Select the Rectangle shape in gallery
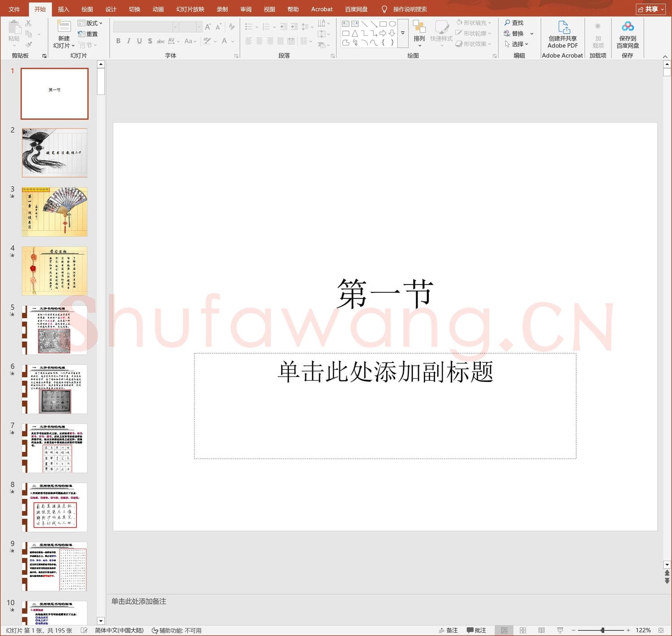 (383, 24)
